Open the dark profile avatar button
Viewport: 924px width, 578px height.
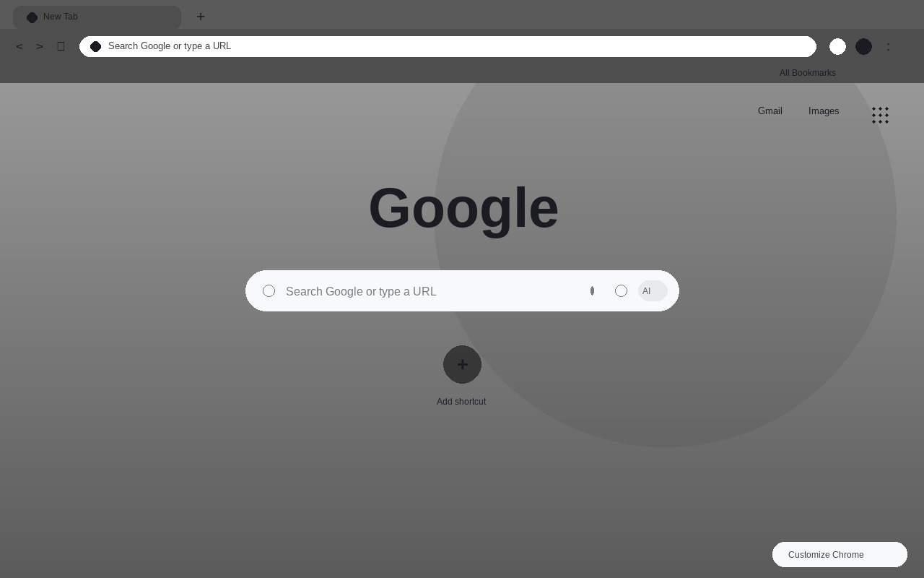click(x=863, y=47)
